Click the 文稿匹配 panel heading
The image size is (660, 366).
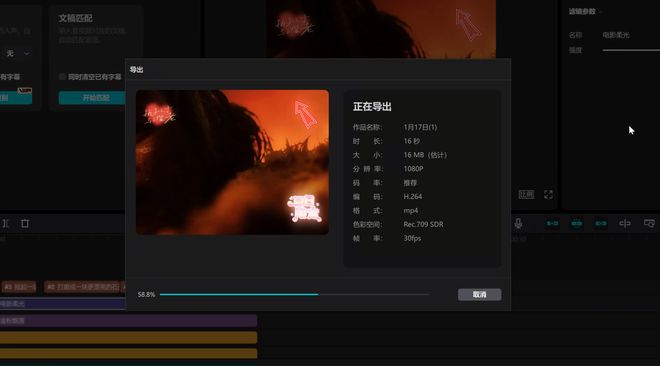75,18
